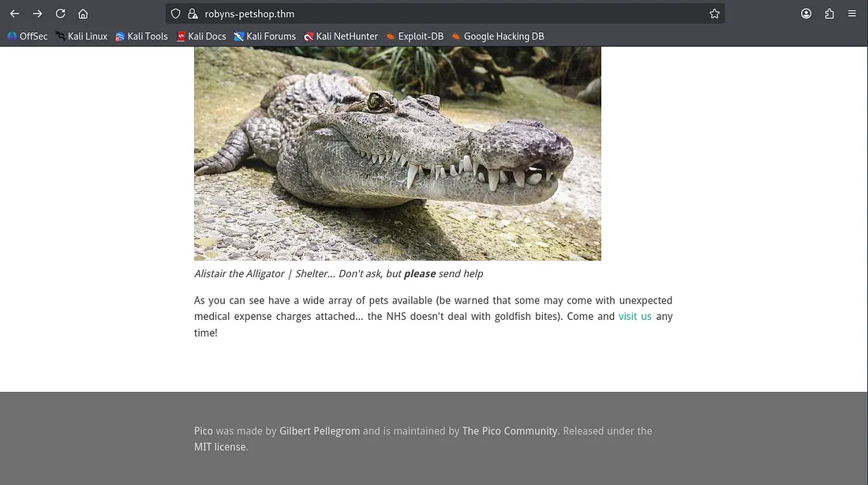Go to the browser home page icon
The image size is (868, 485).
83,13
